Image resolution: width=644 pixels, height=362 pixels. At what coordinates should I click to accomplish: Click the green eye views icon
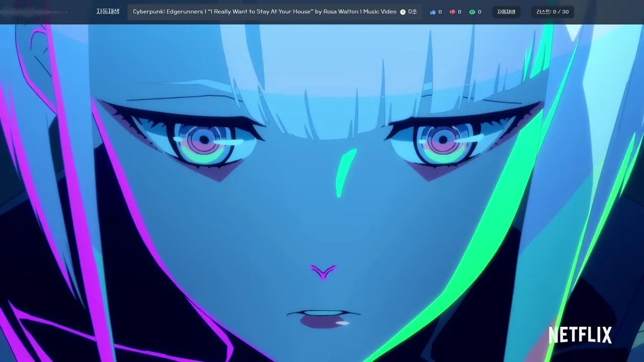click(472, 12)
